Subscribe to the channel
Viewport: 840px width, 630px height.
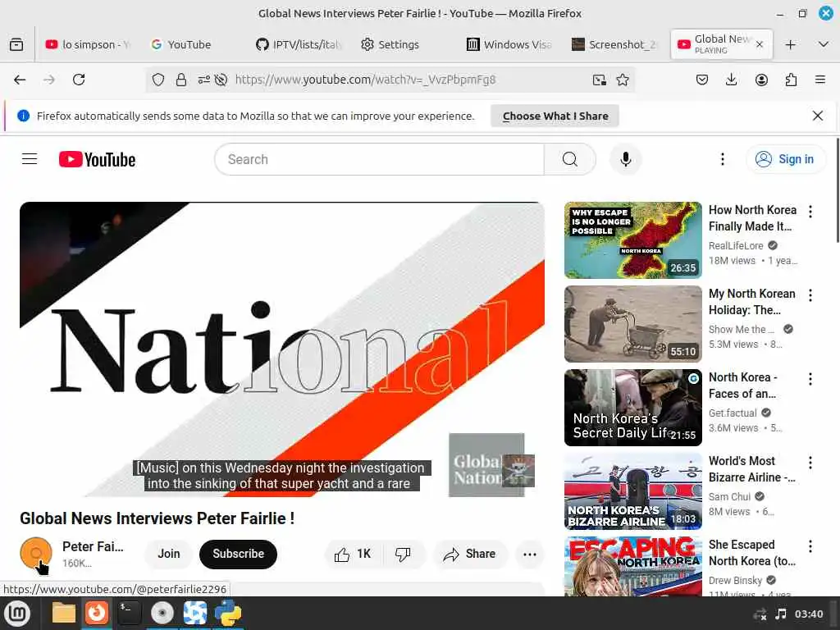pyautogui.click(x=239, y=554)
